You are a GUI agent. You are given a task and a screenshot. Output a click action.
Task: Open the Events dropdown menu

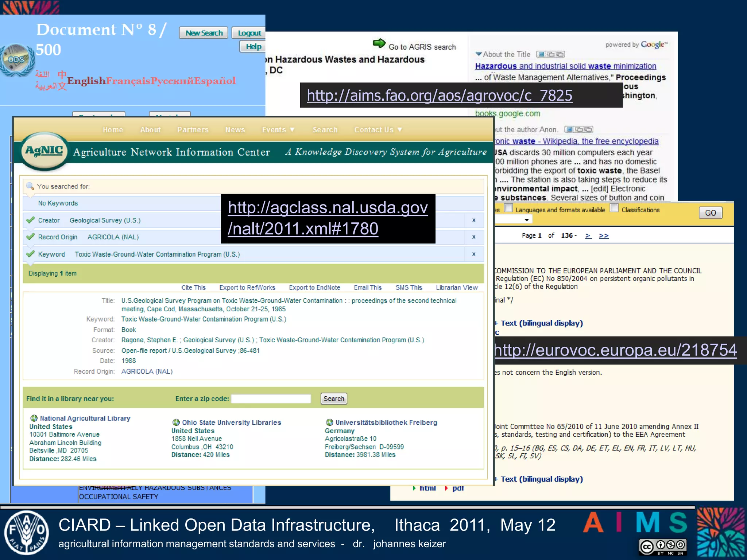[x=278, y=130]
